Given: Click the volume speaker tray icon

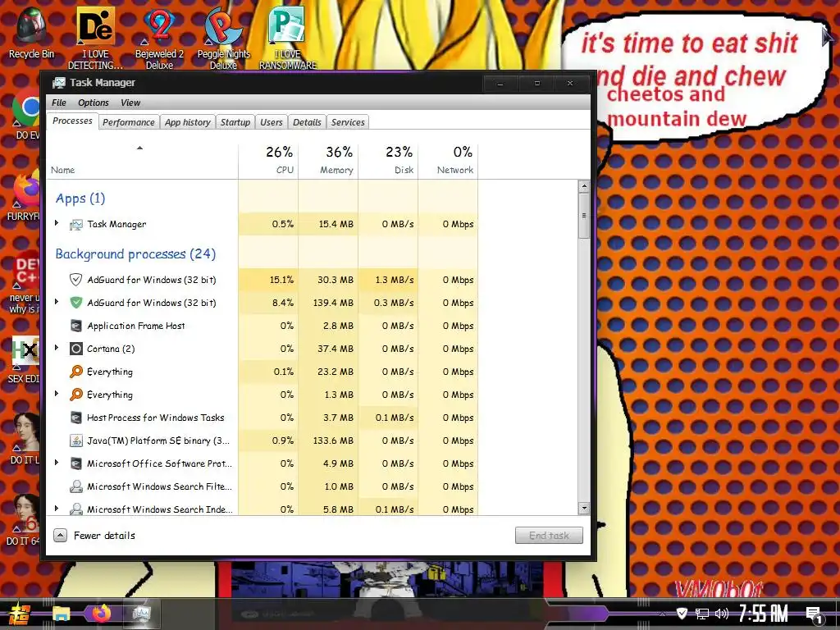Looking at the screenshot, I should pos(722,614).
